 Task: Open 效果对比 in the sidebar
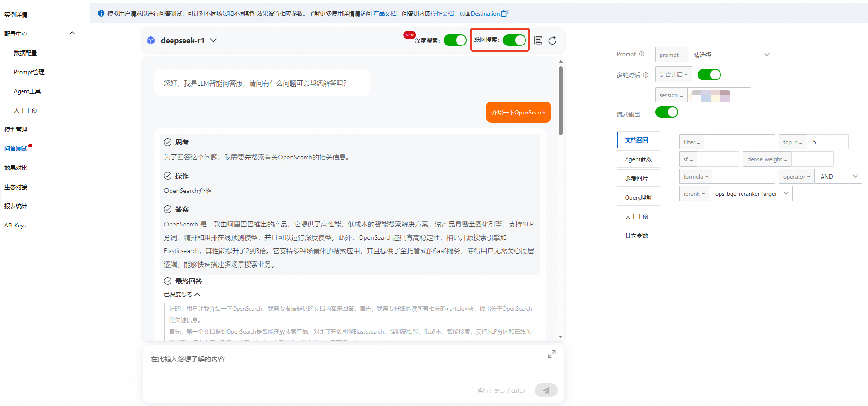point(16,168)
